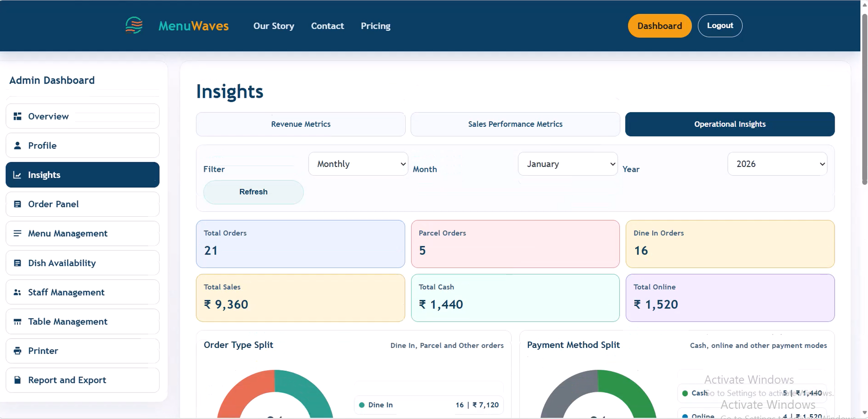Click the Profile person icon
The height and width of the screenshot is (419, 868).
17,145
